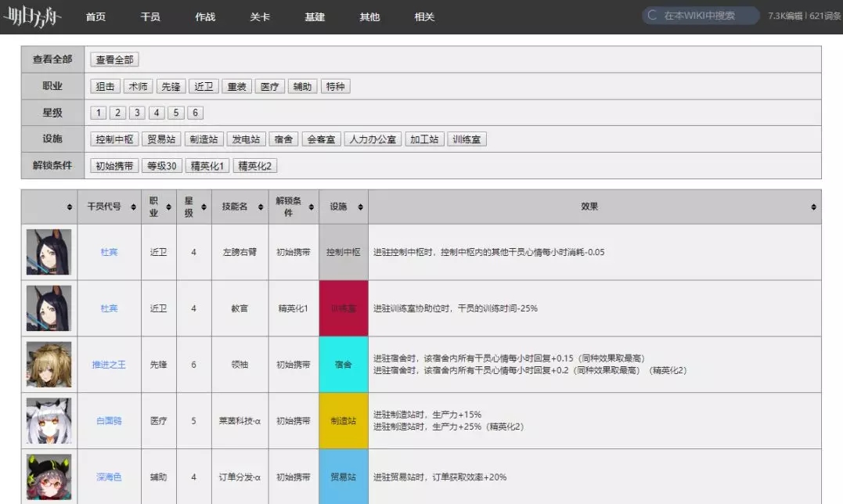Open the 基建 nav menu
This screenshot has width=843, height=504.
(315, 17)
